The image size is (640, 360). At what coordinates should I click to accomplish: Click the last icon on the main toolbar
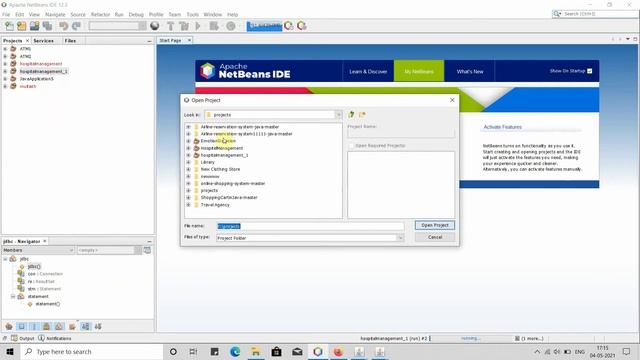pyautogui.click(x=302, y=26)
